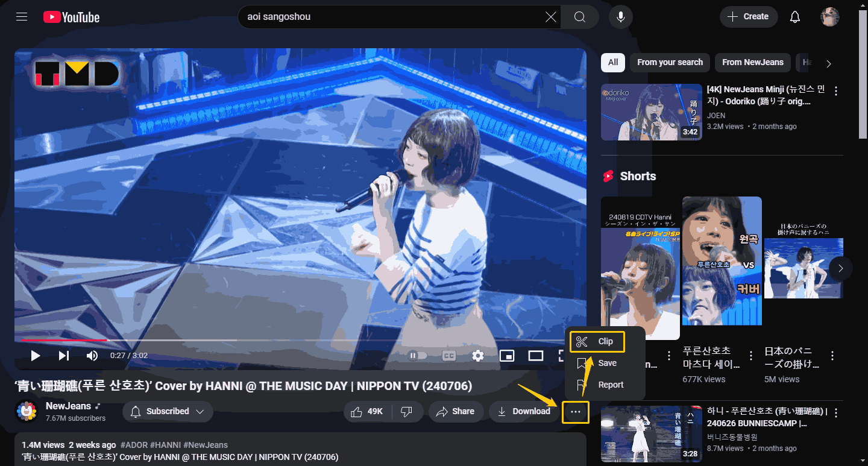
Task: Open the options for the BUNNIESCAMP video
Action: (836, 413)
